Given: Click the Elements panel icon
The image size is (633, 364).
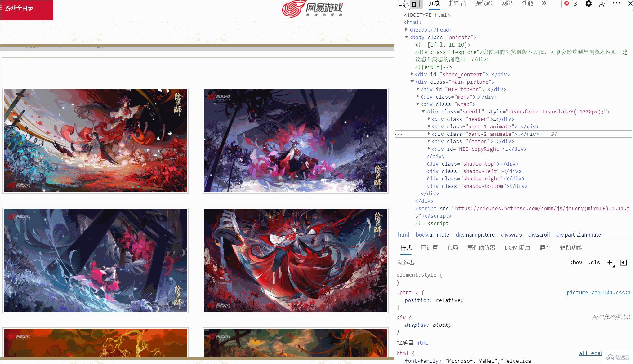Looking at the screenshot, I should click(434, 3).
